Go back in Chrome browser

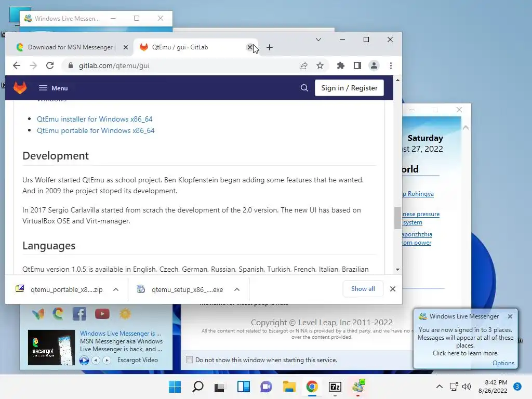(17, 65)
